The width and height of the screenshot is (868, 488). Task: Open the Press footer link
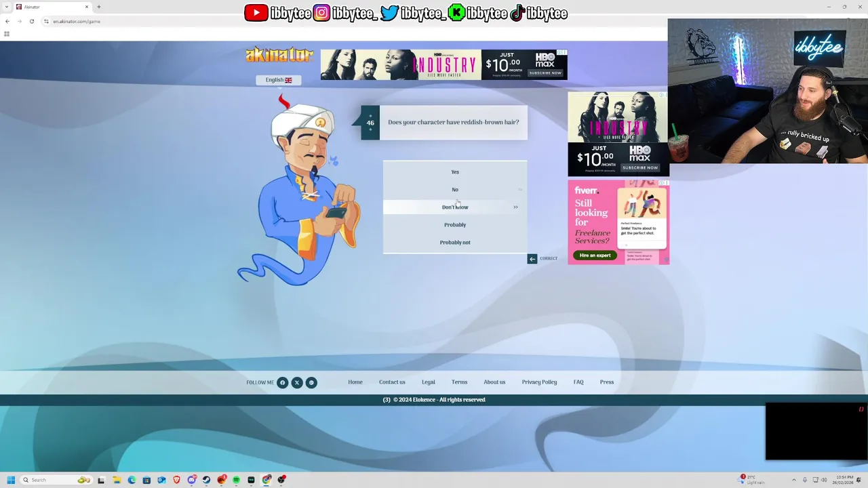tap(607, 382)
